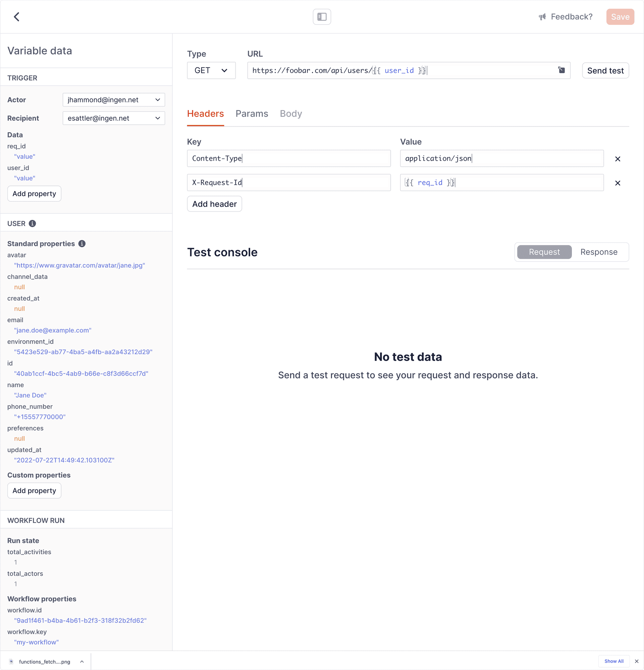The height and width of the screenshot is (670, 644).
Task: Click the WORKFLOW RUN section header
Action: pyautogui.click(x=36, y=521)
